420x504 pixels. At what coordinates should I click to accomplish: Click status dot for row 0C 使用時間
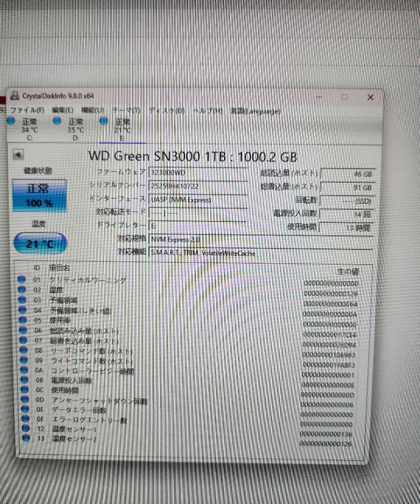[x=25, y=389]
